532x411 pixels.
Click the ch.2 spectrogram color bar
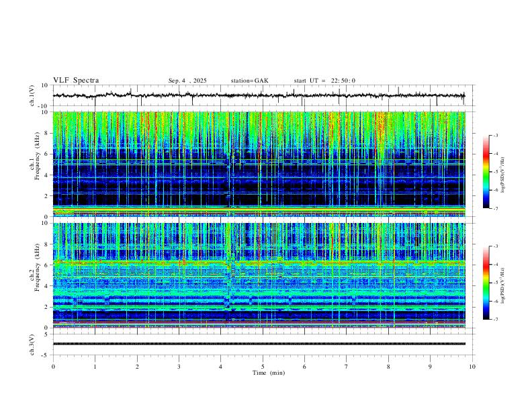point(486,283)
